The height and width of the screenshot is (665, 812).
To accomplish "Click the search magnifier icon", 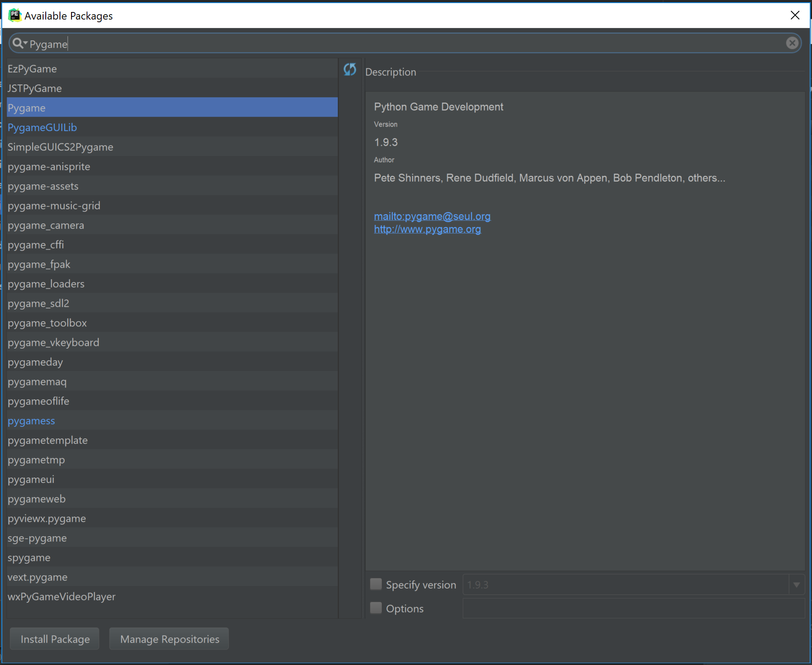I will click(x=17, y=43).
